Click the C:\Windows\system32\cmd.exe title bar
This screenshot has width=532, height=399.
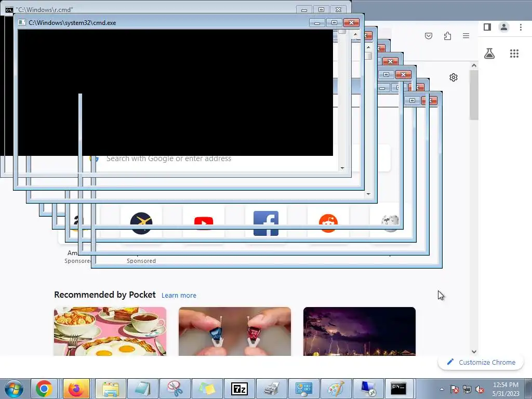(163, 23)
